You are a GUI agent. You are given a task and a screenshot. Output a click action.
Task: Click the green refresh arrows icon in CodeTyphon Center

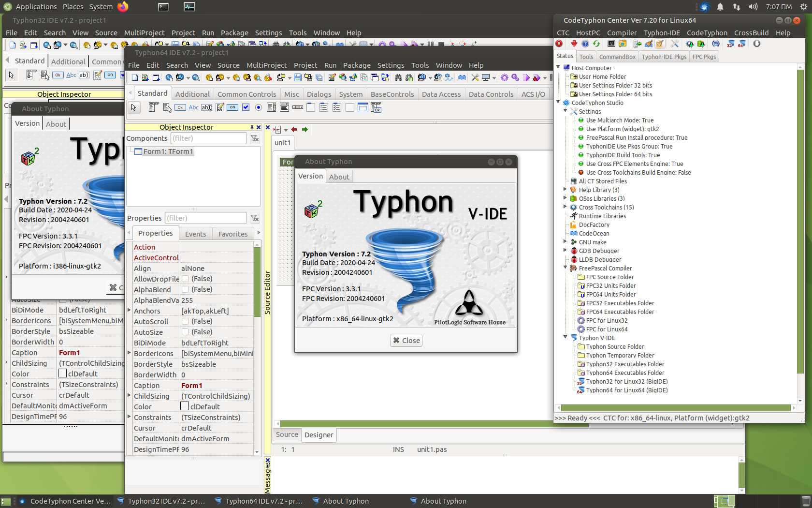(x=596, y=44)
